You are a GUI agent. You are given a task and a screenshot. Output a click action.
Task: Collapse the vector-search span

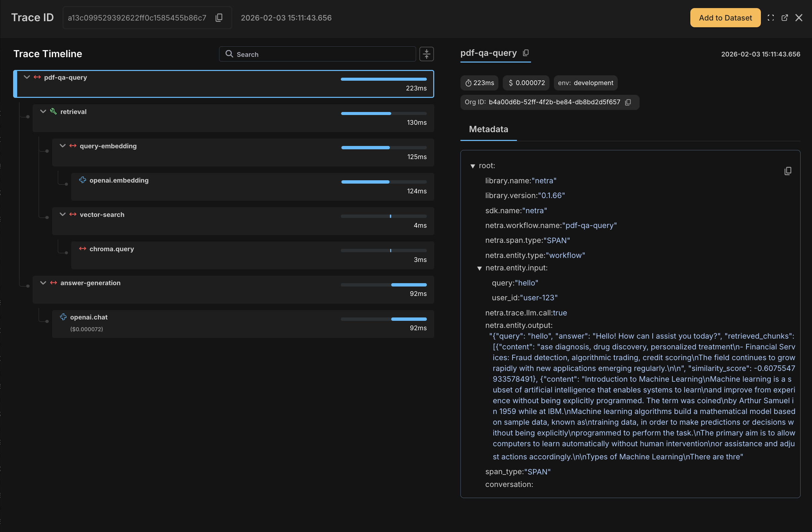click(63, 215)
